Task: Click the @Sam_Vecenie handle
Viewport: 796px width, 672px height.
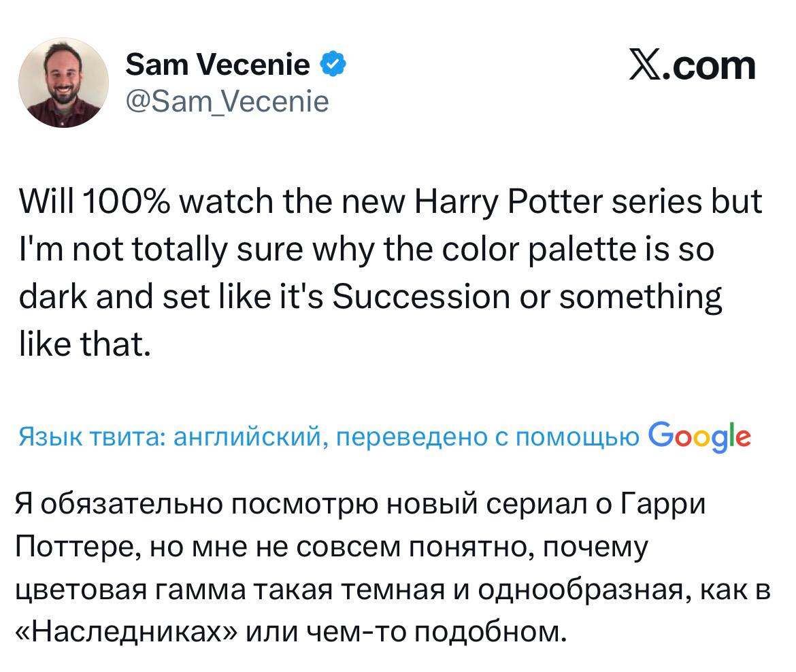Action: coord(227,101)
